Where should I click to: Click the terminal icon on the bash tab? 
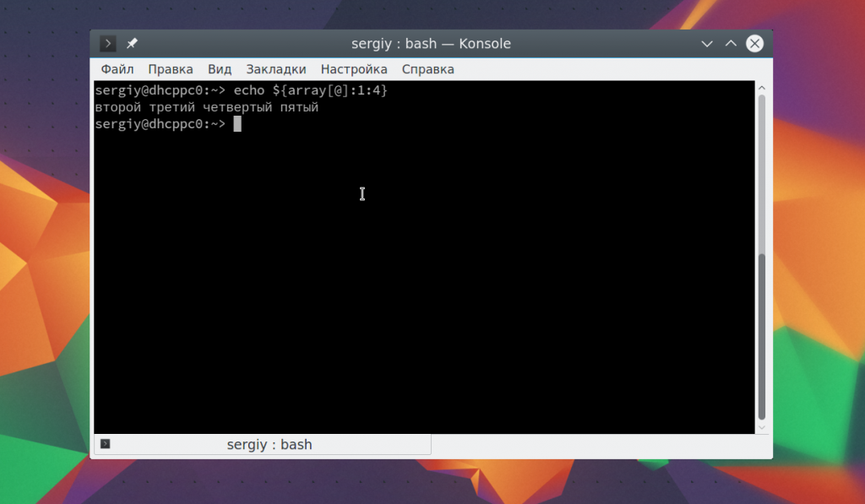(106, 444)
